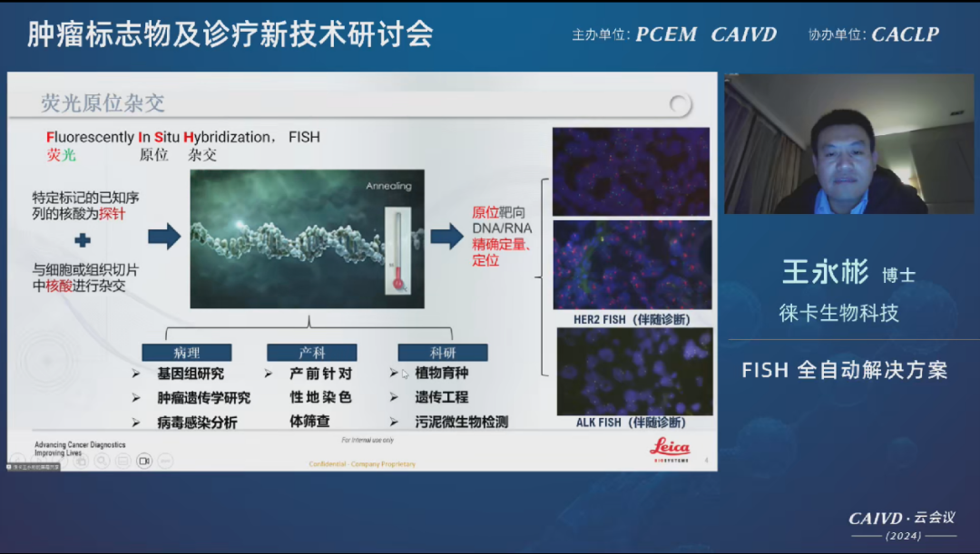Click the 病理 category header box
The height and width of the screenshot is (554, 980).
tap(186, 353)
